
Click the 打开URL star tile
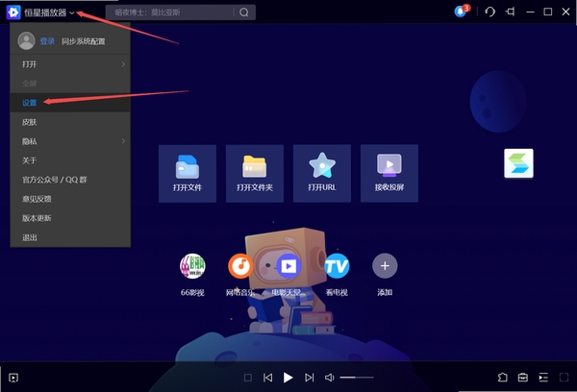click(322, 173)
